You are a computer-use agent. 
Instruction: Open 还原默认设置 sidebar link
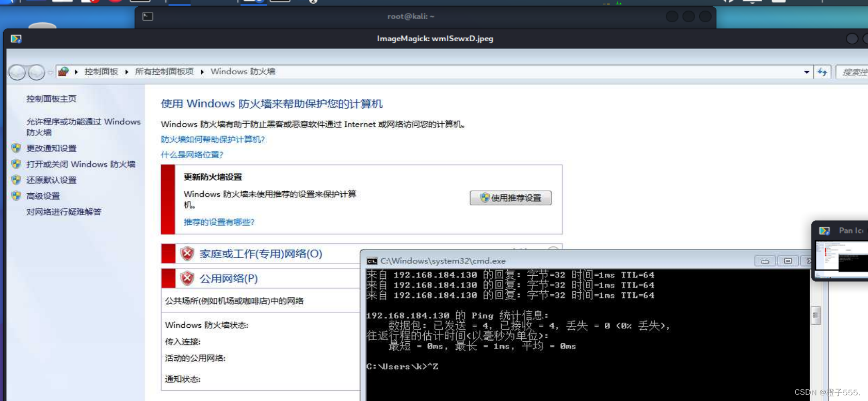(51, 180)
